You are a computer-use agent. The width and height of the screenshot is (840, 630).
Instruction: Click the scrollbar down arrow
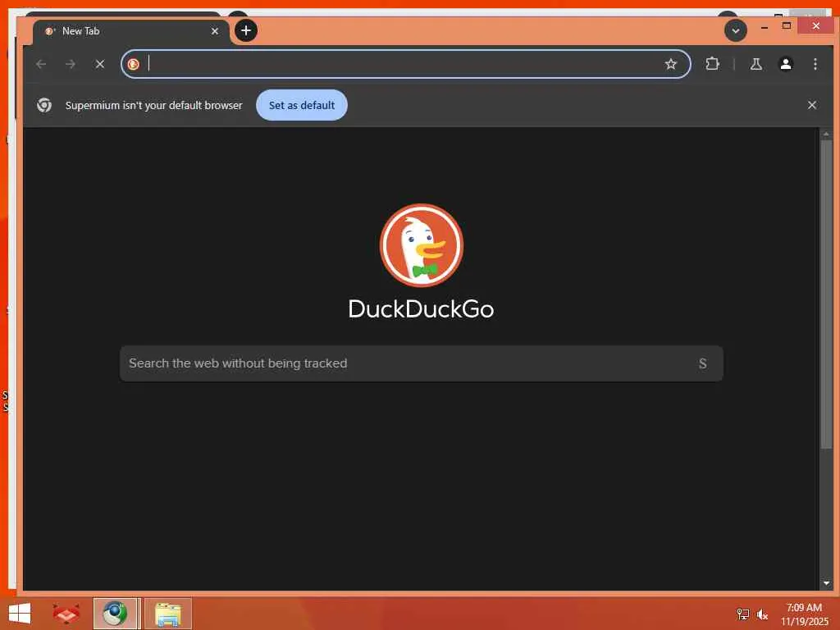pos(826,583)
